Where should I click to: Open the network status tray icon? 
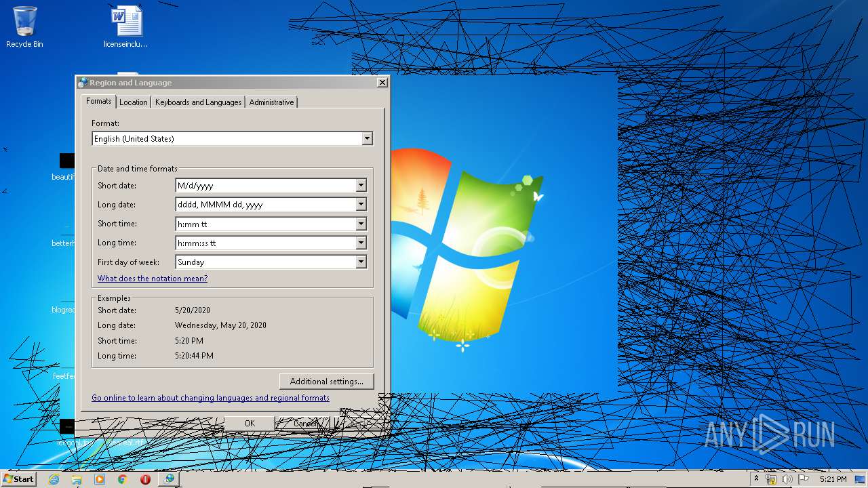pyautogui.click(x=771, y=479)
